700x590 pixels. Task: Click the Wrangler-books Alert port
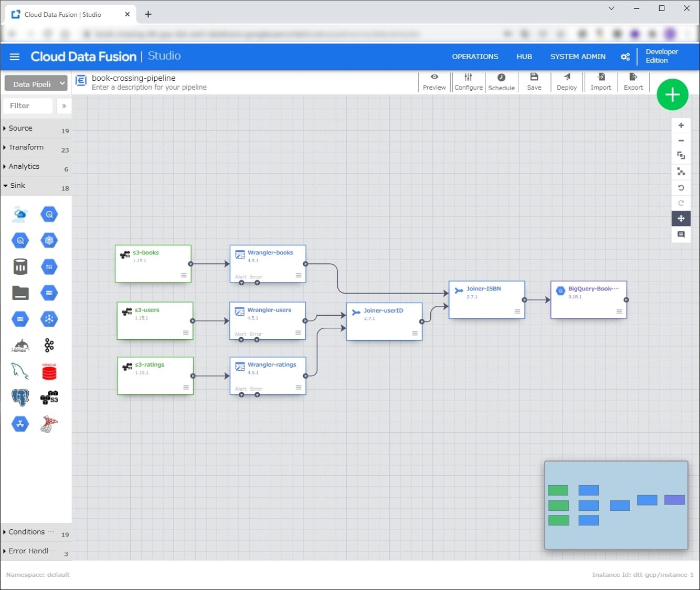[241, 283]
